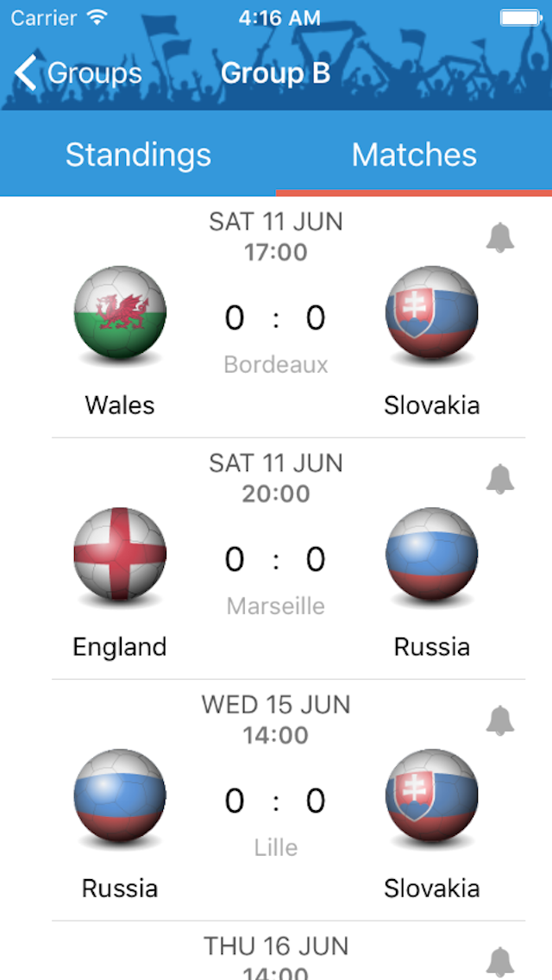The height and width of the screenshot is (980, 552).
Task: Toggle reminder bell for Wales vs Slovakia match
Action: pos(500,237)
